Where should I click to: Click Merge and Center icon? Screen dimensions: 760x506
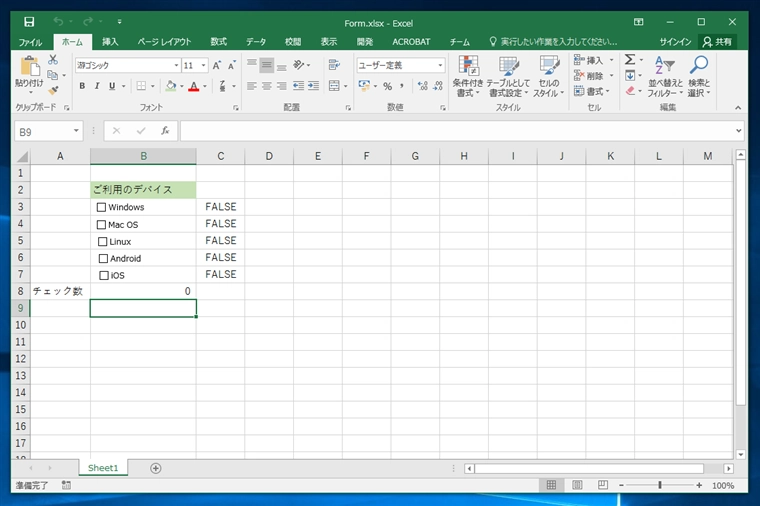(x=334, y=86)
